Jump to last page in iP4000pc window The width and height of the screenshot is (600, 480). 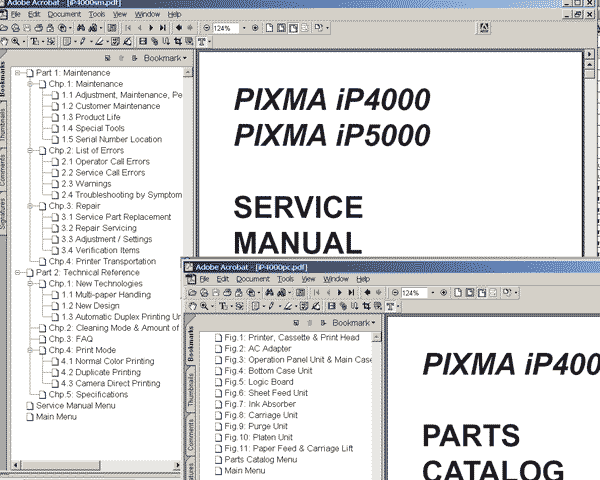coord(351,292)
